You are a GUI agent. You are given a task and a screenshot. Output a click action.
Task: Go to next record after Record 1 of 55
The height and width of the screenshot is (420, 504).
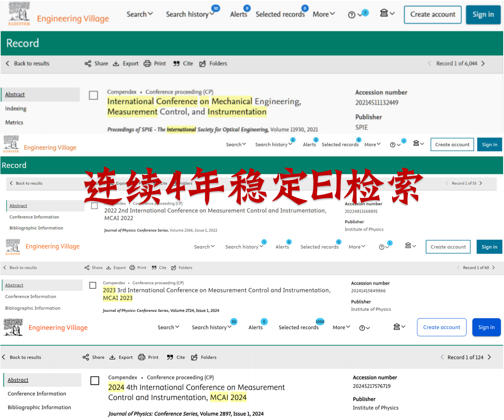(x=480, y=183)
